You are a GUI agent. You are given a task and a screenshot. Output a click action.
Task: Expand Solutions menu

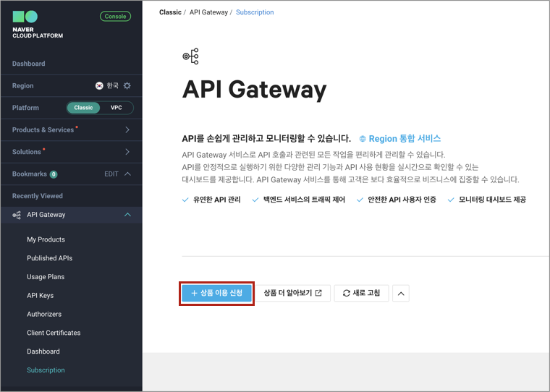point(71,152)
